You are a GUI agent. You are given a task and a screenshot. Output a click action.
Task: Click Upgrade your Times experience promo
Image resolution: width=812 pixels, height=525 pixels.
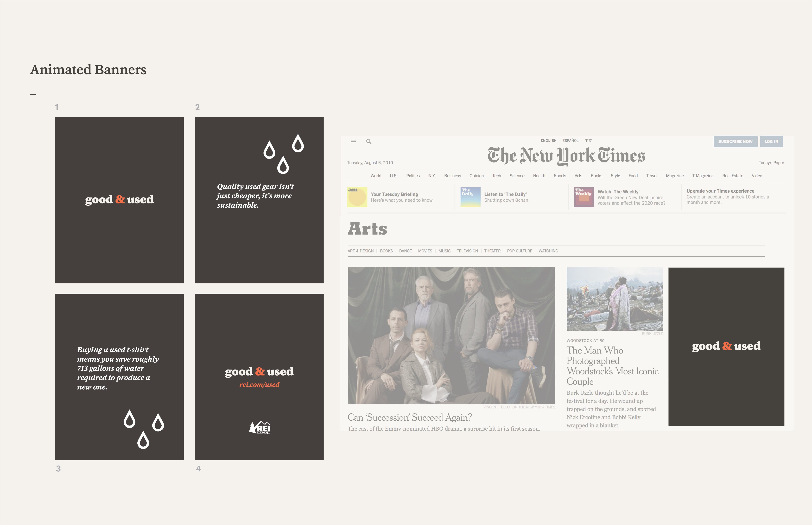728,197
